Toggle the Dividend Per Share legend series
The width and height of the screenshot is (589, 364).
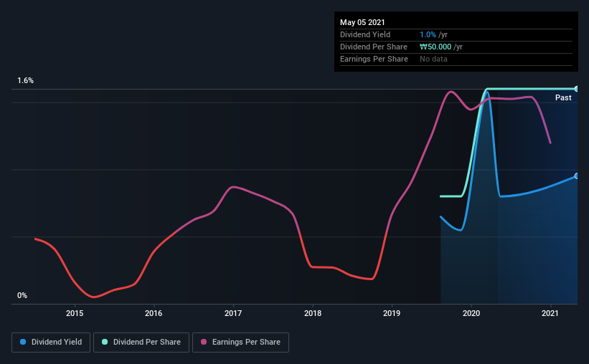click(x=141, y=343)
